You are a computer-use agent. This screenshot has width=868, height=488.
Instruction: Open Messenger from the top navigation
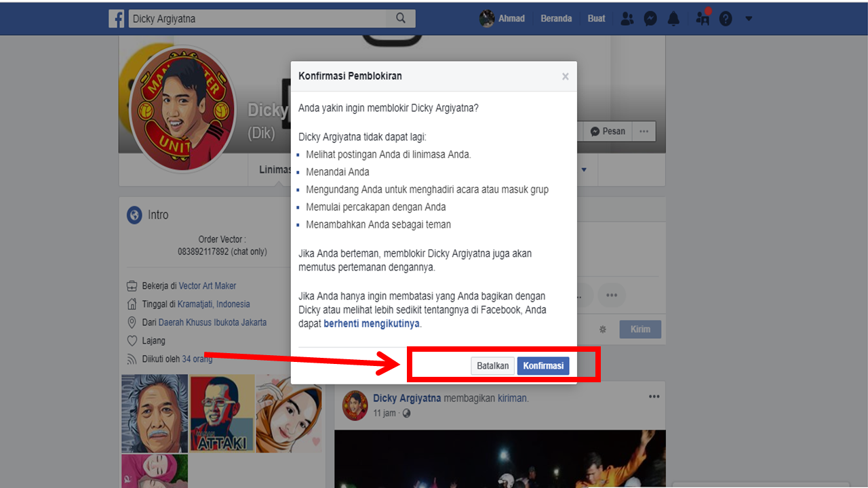(650, 18)
